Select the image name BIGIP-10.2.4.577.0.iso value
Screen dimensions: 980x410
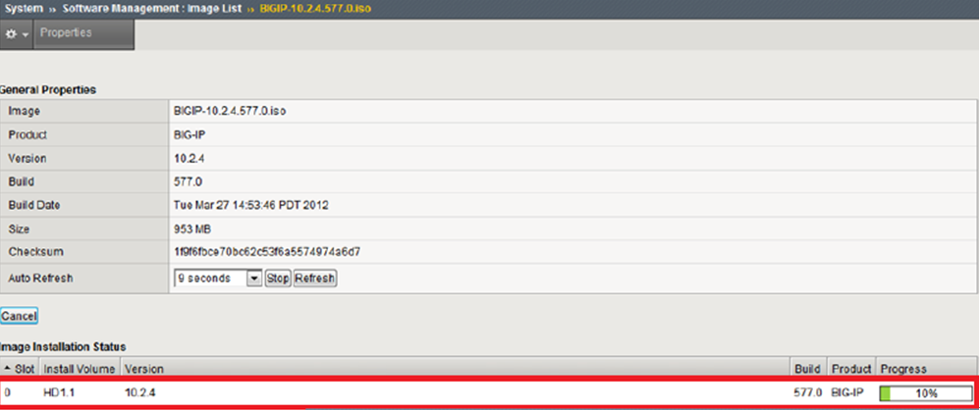click(x=231, y=112)
